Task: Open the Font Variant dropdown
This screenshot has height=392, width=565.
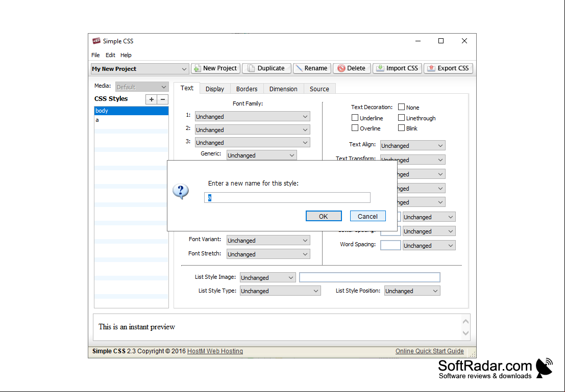Action: click(268, 240)
